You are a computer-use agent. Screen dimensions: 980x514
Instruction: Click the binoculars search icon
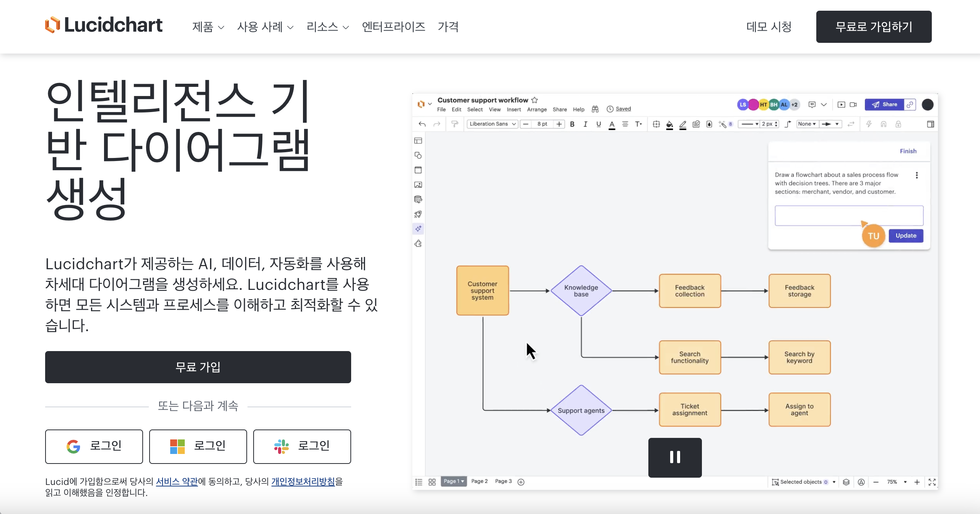(595, 109)
